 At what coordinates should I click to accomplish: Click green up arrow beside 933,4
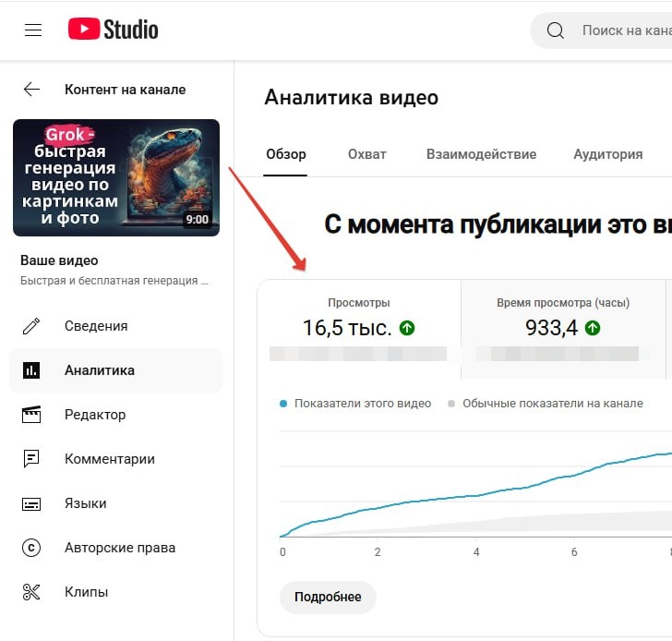click(593, 328)
